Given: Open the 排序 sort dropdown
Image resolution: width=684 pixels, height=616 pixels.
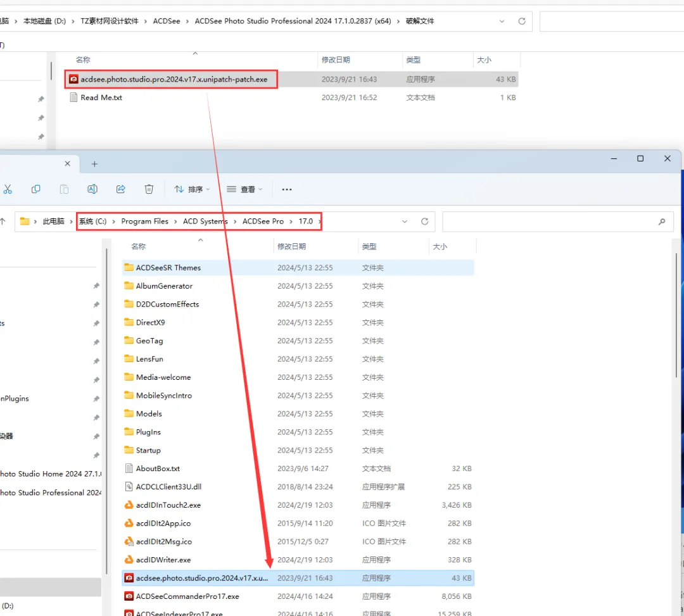Looking at the screenshot, I should click(x=193, y=189).
